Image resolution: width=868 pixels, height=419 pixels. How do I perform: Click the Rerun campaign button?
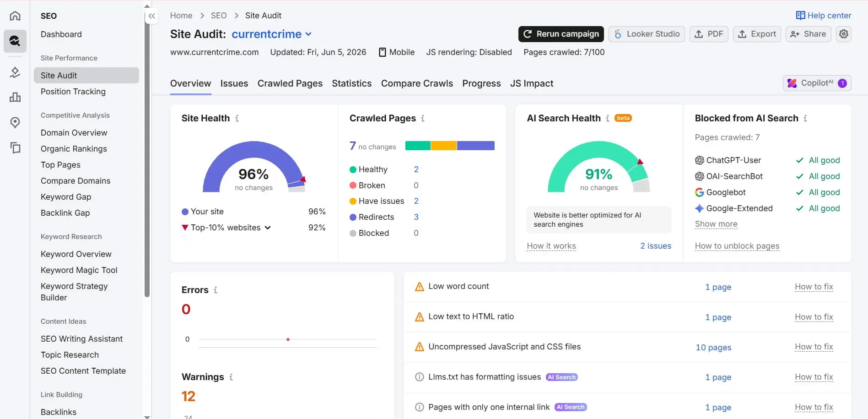pyautogui.click(x=561, y=34)
